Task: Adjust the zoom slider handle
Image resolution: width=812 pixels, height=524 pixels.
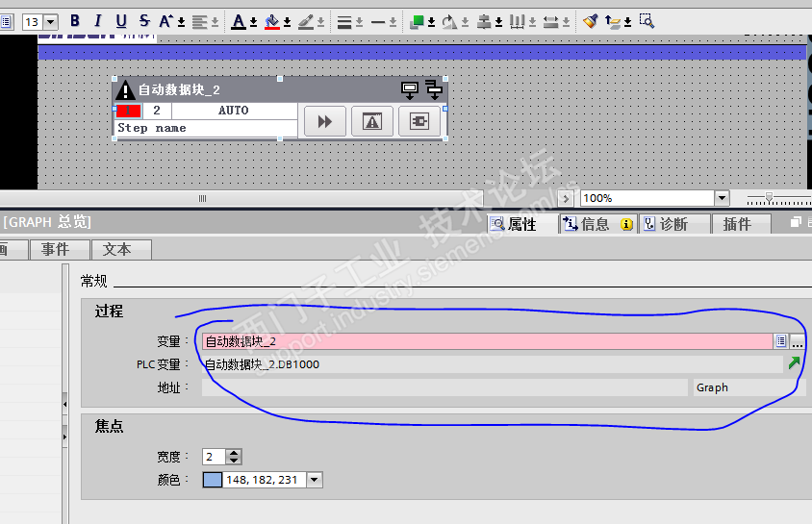Action: (769, 197)
